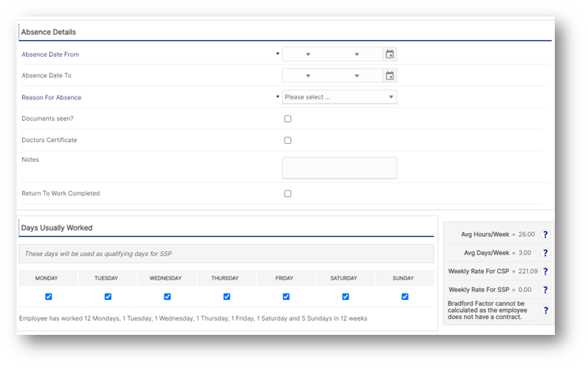The height and width of the screenshot is (368, 588).
Task: Click help icon for Weekly Rate For SSP
Action: click(545, 290)
